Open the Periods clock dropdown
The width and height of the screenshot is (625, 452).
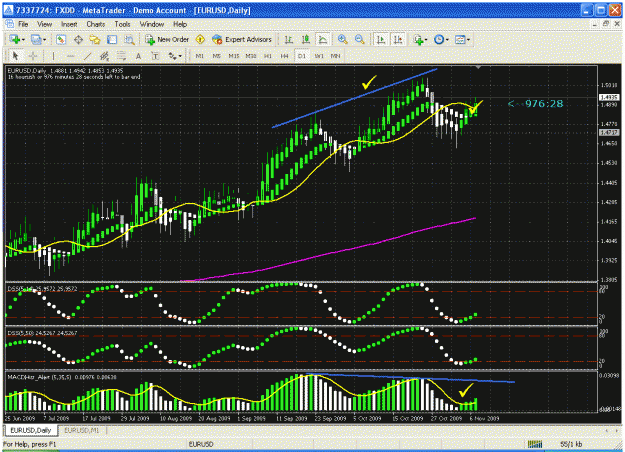(441, 39)
